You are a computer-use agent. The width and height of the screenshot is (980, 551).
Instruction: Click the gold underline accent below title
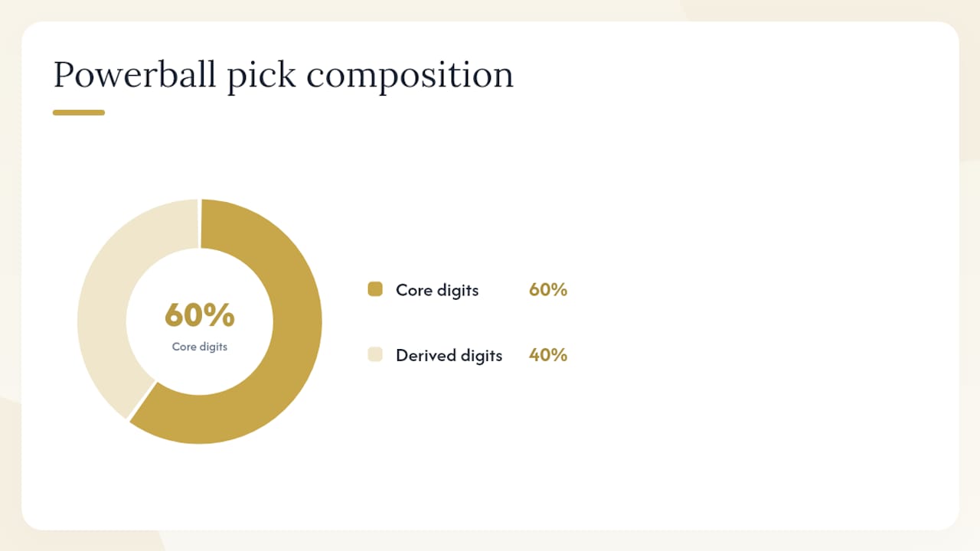pyautogui.click(x=79, y=112)
